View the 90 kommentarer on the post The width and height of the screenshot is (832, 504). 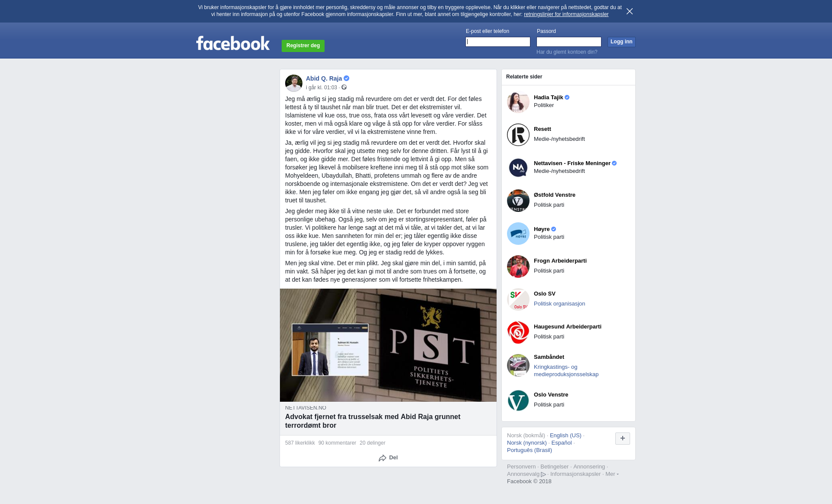(x=337, y=443)
